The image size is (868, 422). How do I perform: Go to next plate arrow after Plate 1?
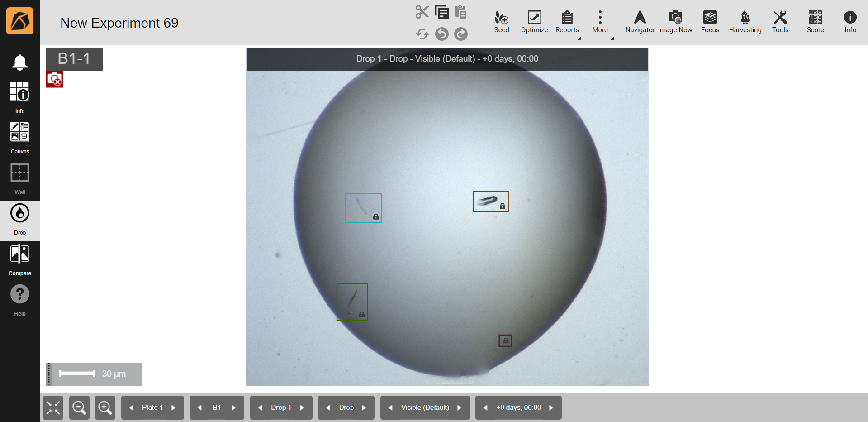coord(174,408)
